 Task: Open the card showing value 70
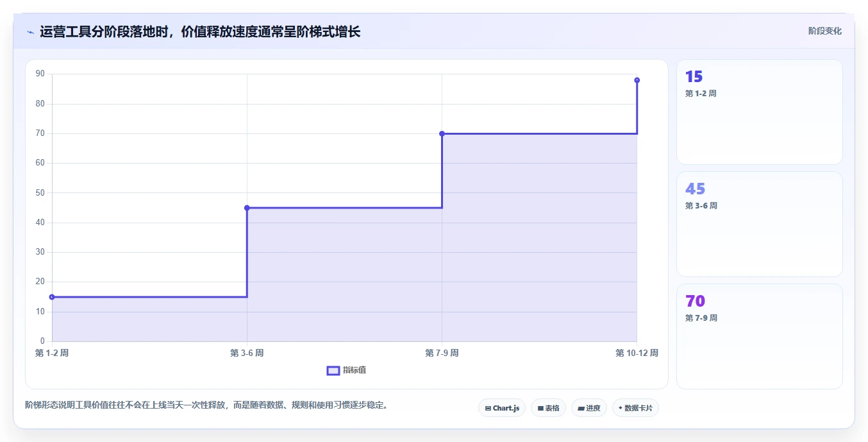(760, 336)
